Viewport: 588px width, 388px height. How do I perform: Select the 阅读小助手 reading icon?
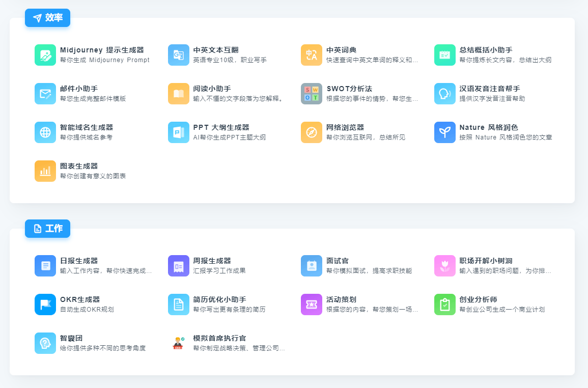[178, 93]
